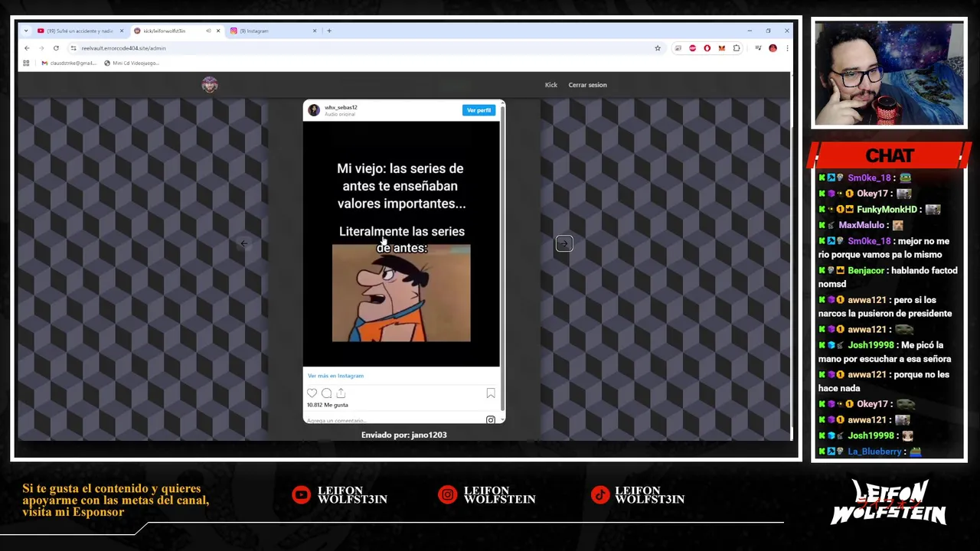
Task: Bookmark this page with star icon
Action: (x=658, y=48)
